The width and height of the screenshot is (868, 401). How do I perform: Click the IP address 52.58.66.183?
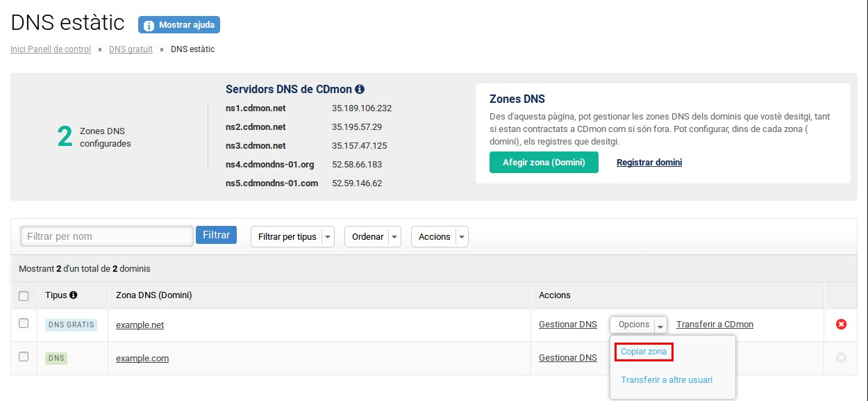357,165
